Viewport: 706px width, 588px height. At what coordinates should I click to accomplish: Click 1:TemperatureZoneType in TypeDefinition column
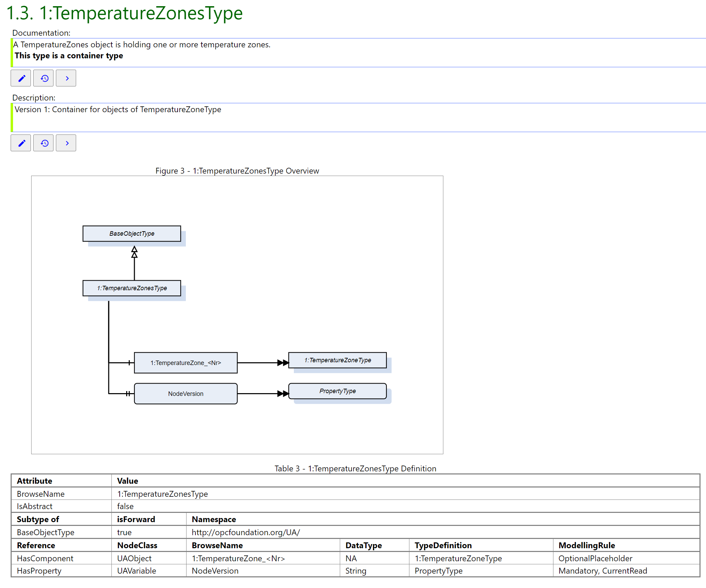pos(458,558)
